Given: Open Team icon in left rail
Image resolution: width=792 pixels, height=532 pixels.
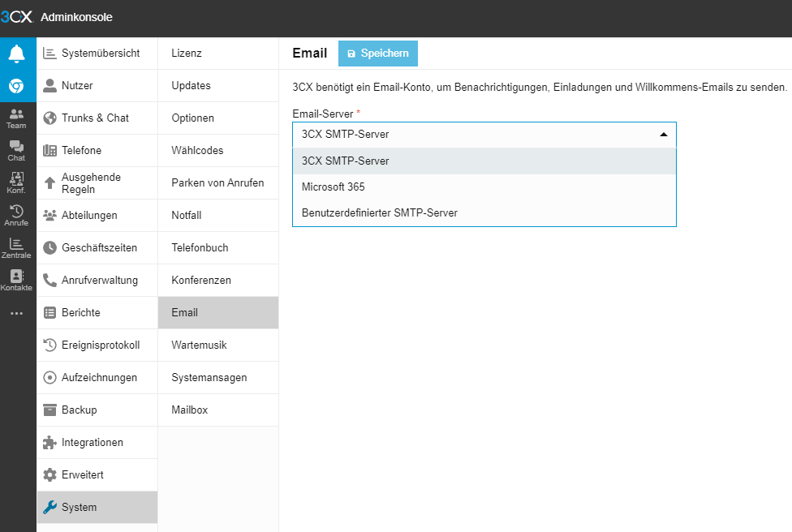Looking at the screenshot, I should (x=17, y=118).
